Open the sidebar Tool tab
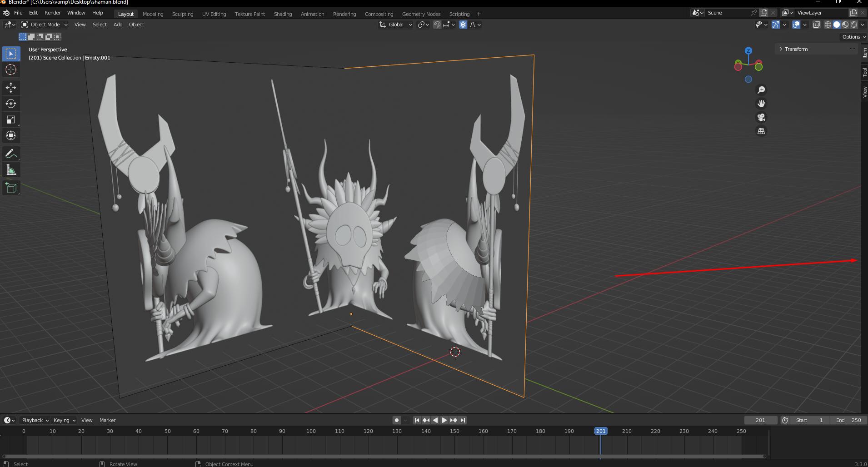Image resolution: width=868 pixels, height=467 pixels. click(x=864, y=72)
